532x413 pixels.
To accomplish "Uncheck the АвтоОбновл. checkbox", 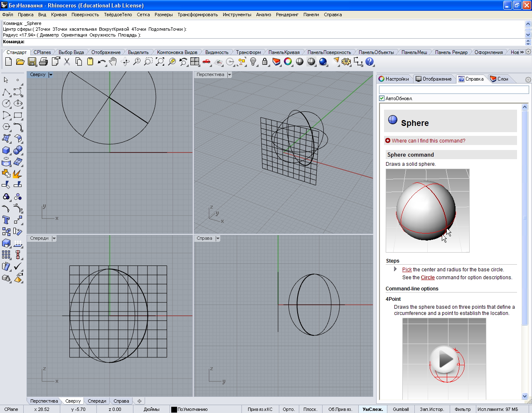I will coord(382,98).
